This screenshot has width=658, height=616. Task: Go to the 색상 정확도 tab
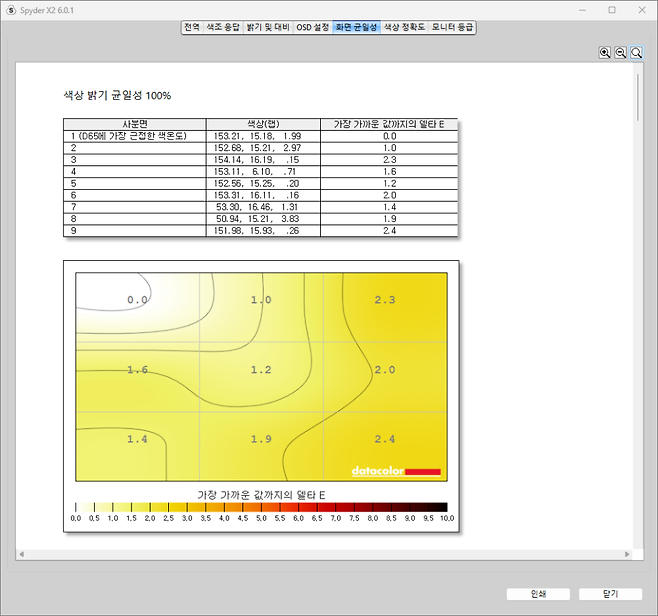tap(404, 28)
